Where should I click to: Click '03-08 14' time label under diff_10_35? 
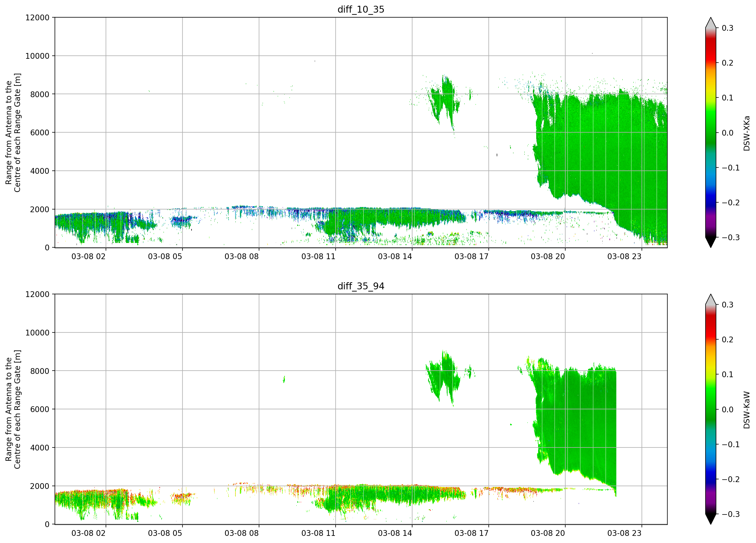tap(395, 256)
